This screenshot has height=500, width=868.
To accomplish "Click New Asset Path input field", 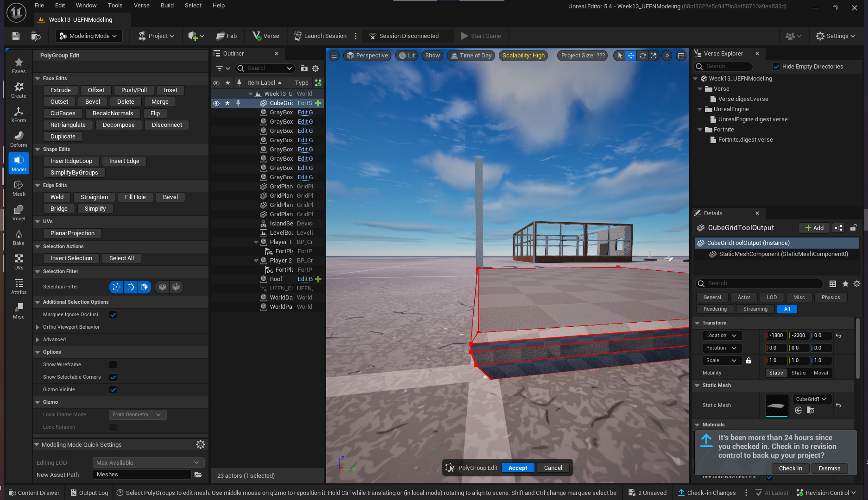I will [x=142, y=475].
